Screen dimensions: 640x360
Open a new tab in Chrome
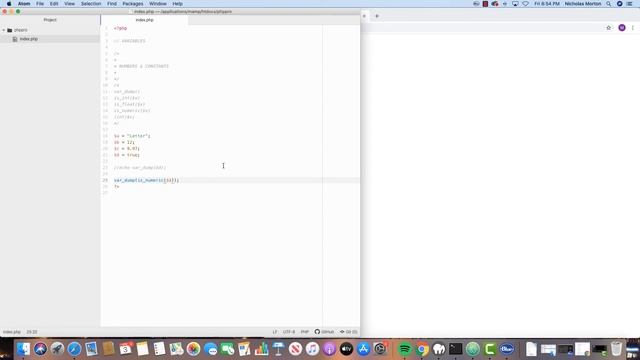377,16
